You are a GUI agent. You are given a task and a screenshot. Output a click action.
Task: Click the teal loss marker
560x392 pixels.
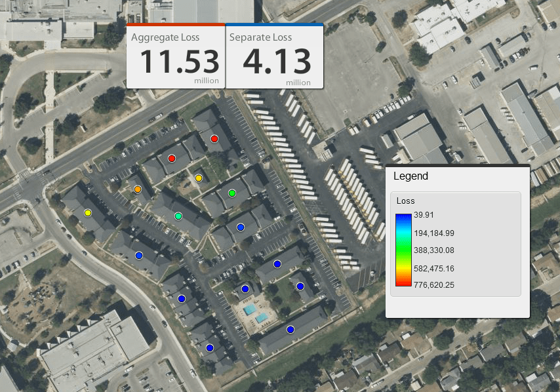[178, 216]
